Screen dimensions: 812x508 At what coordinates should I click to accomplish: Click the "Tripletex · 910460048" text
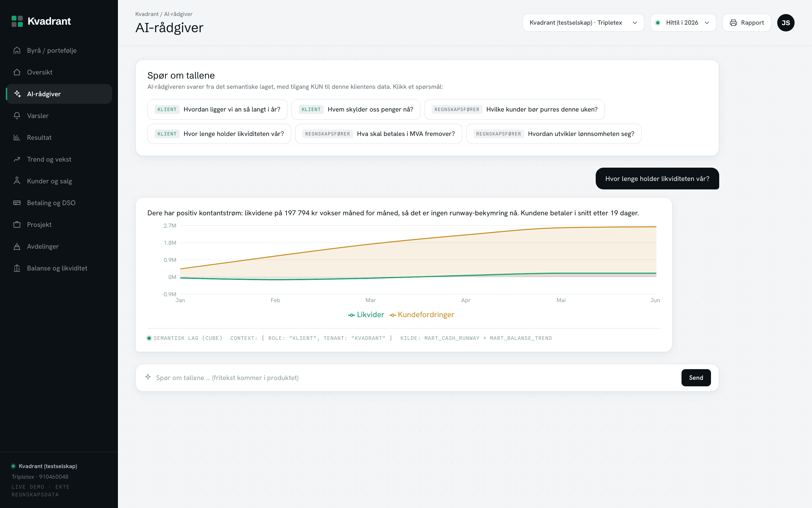coord(40,477)
